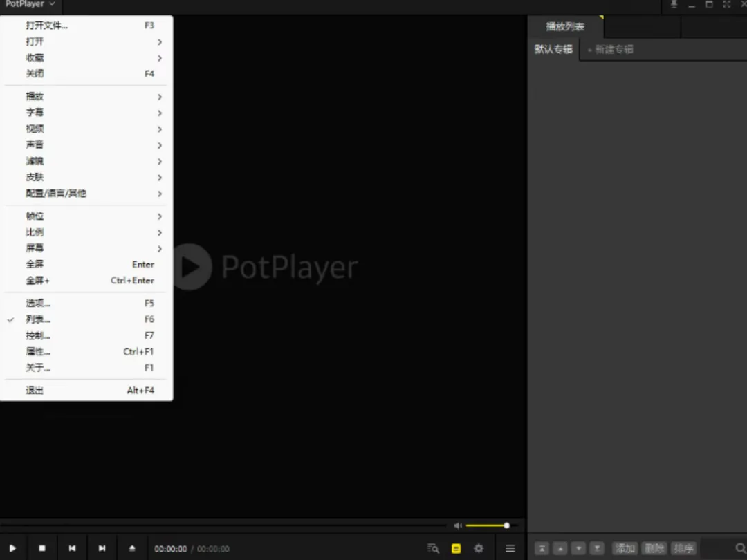Open 选项... (F5) from menu
The width and height of the screenshot is (747, 560).
(86, 304)
